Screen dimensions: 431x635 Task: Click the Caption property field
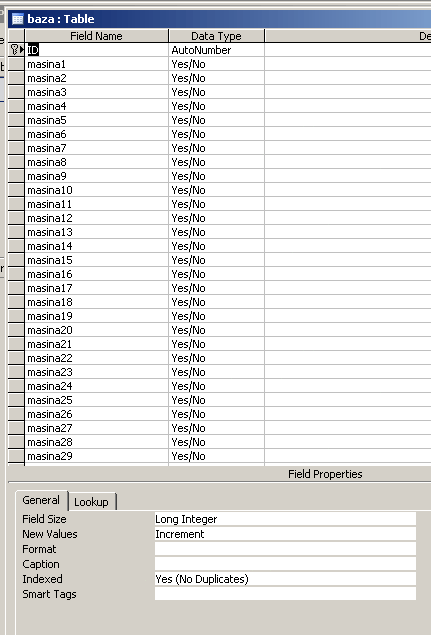[x=285, y=564]
